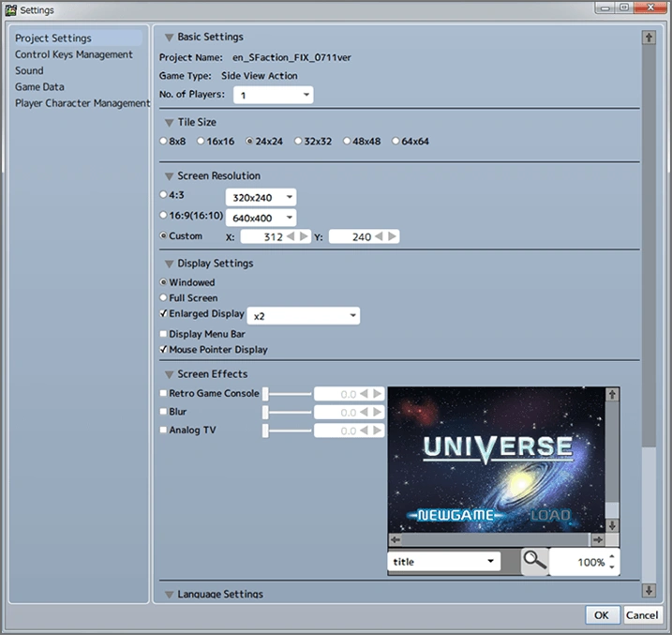Image resolution: width=672 pixels, height=635 pixels.
Task: Go to Sound settings
Action: pos(29,70)
